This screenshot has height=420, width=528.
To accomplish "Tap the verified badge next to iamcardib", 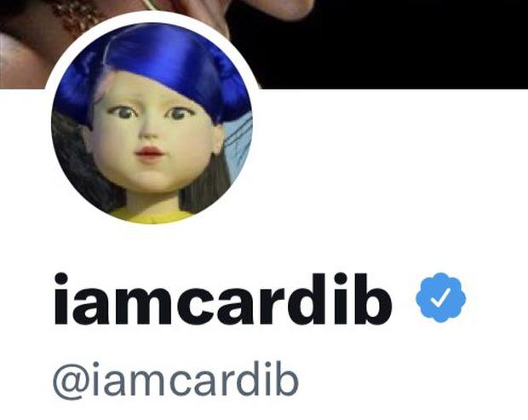I will [440, 297].
